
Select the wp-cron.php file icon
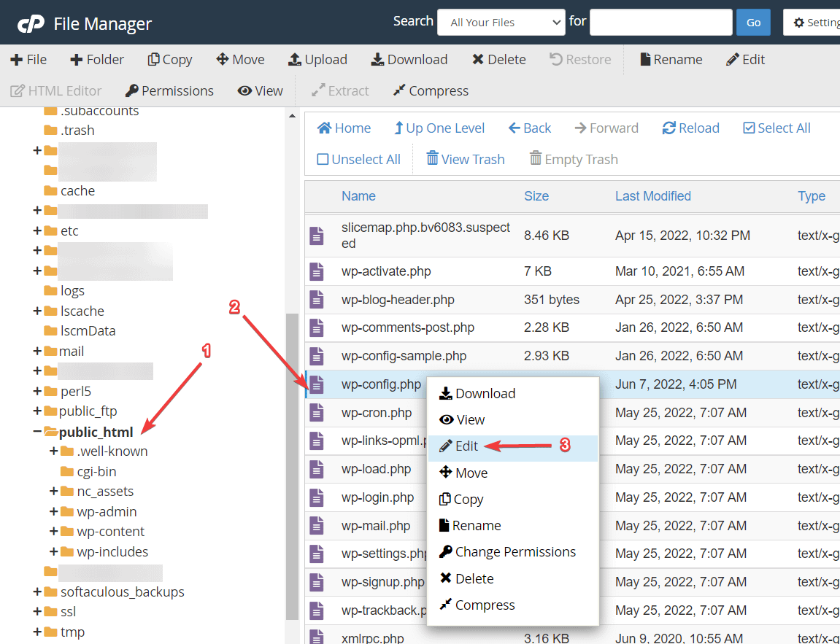click(x=317, y=413)
